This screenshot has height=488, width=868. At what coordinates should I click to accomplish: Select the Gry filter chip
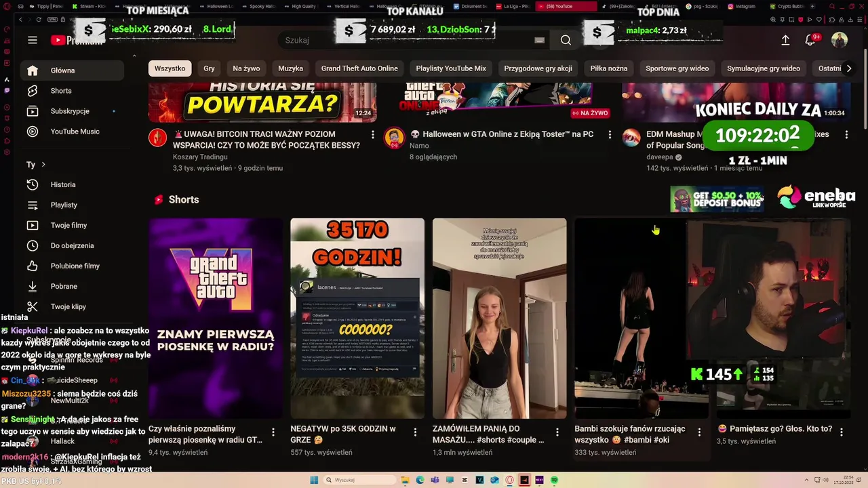tap(209, 68)
